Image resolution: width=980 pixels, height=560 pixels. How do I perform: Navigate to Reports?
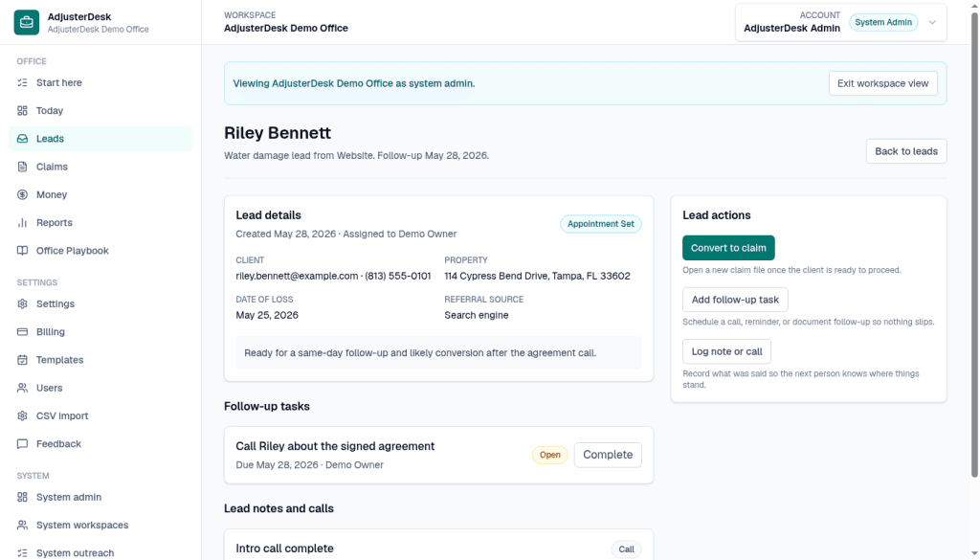pos(100,222)
